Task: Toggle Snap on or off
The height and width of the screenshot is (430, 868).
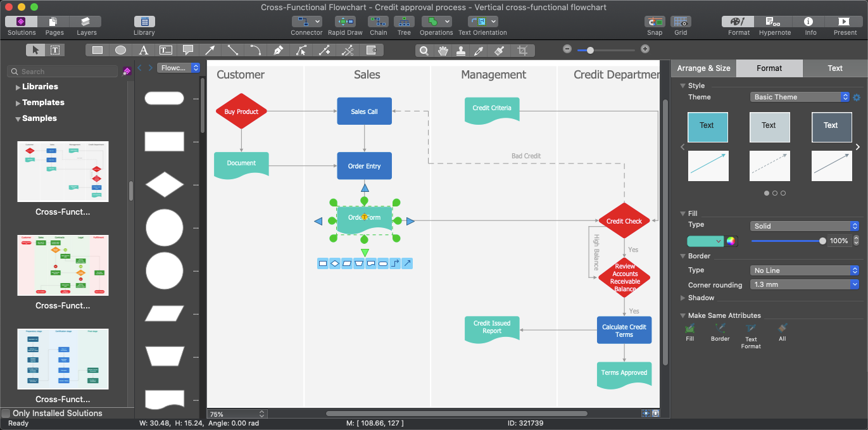Action: coord(655,25)
